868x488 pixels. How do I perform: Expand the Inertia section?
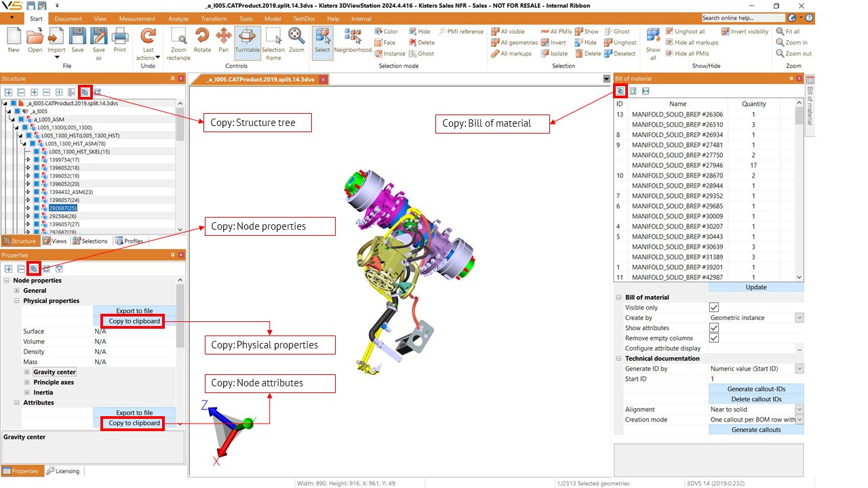coord(27,392)
